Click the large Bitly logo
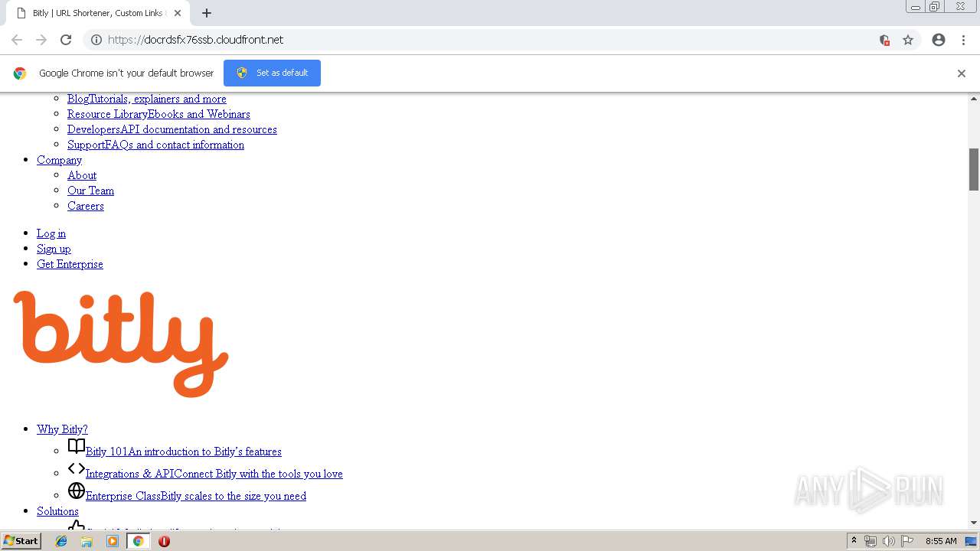Screen dimensions: 980x551 pyautogui.click(x=121, y=344)
